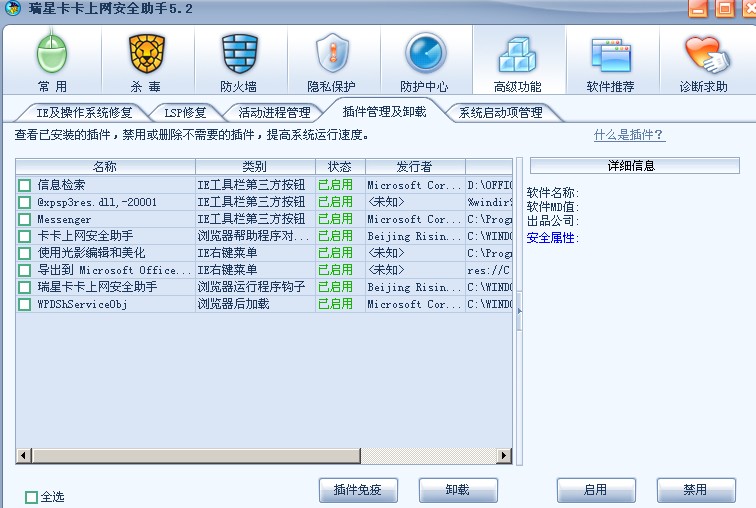Select the Messenger row name
The width and height of the screenshot is (756, 508).
64,220
